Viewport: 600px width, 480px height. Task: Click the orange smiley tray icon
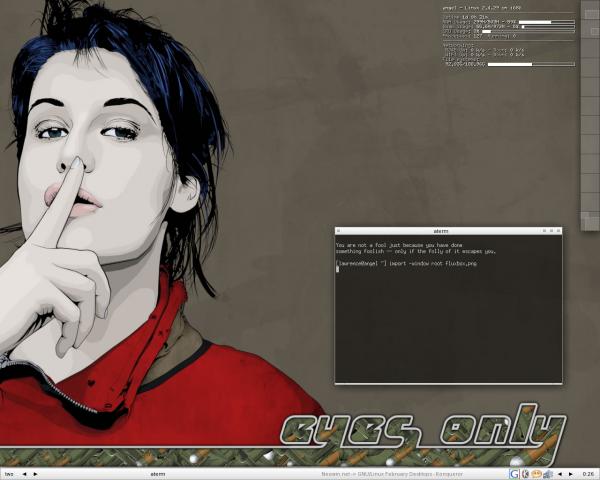pyautogui.click(x=537, y=474)
